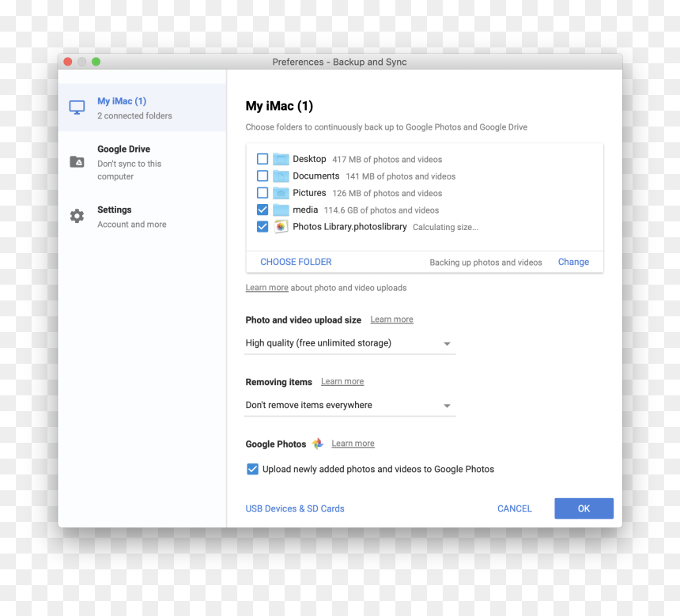Uncheck Photos Library.photoslibrary checkbox

pyautogui.click(x=263, y=226)
